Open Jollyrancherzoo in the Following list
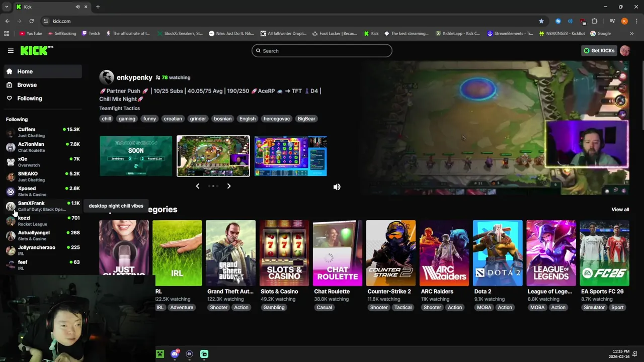Screen dimensions: 644x362 tap(42, 250)
